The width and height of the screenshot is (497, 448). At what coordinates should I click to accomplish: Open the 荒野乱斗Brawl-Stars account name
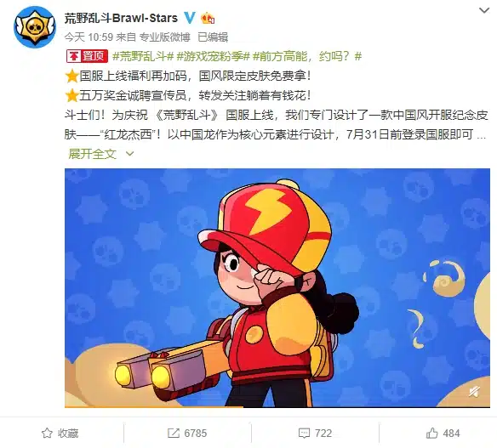coord(121,18)
